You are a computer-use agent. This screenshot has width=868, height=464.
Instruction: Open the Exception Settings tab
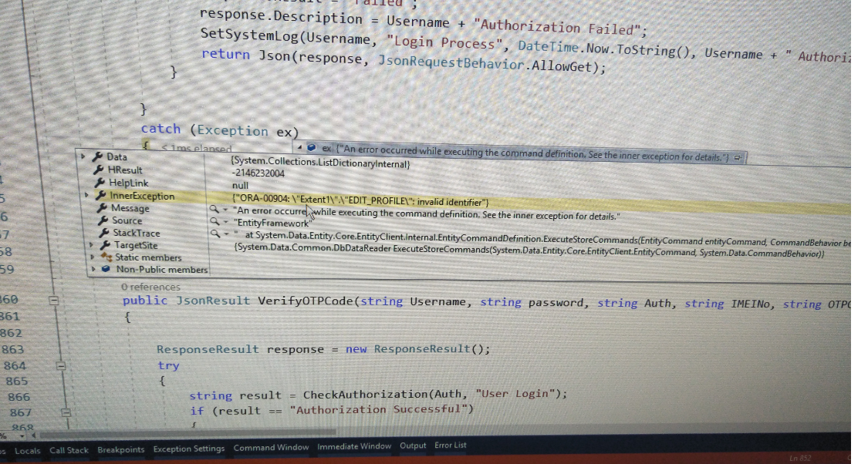tap(189, 449)
